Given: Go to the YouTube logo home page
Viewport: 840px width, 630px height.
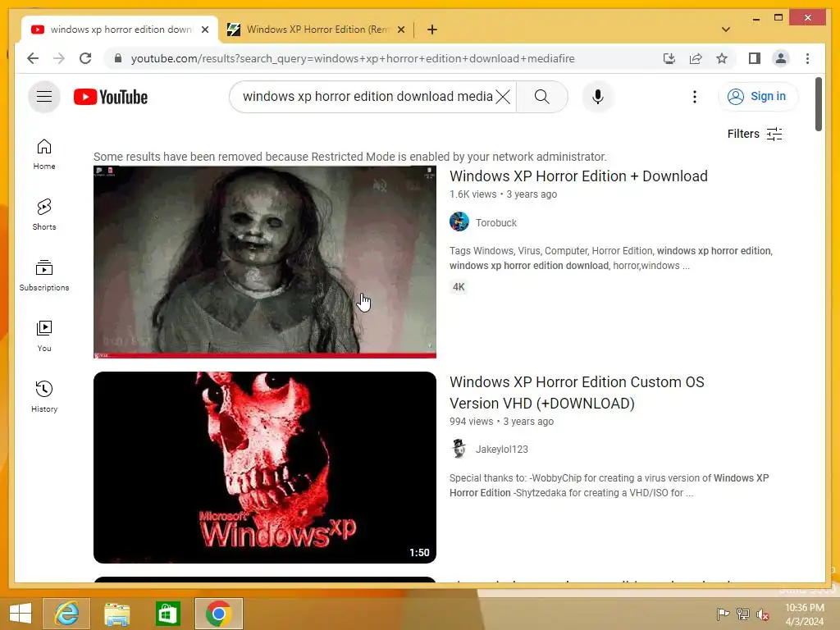Looking at the screenshot, I should click(111, 97).
